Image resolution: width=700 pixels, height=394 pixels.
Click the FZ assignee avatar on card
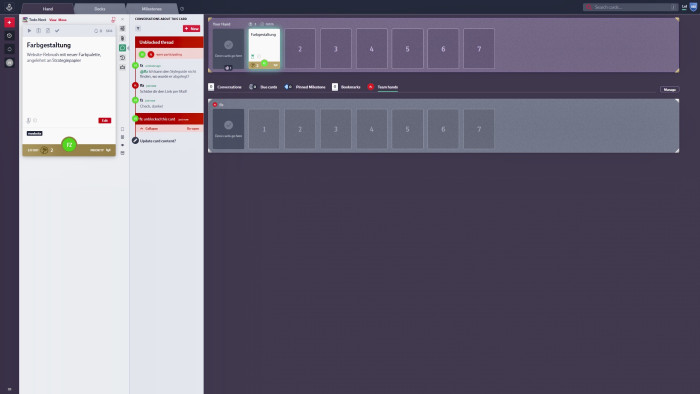pos(69,145)
